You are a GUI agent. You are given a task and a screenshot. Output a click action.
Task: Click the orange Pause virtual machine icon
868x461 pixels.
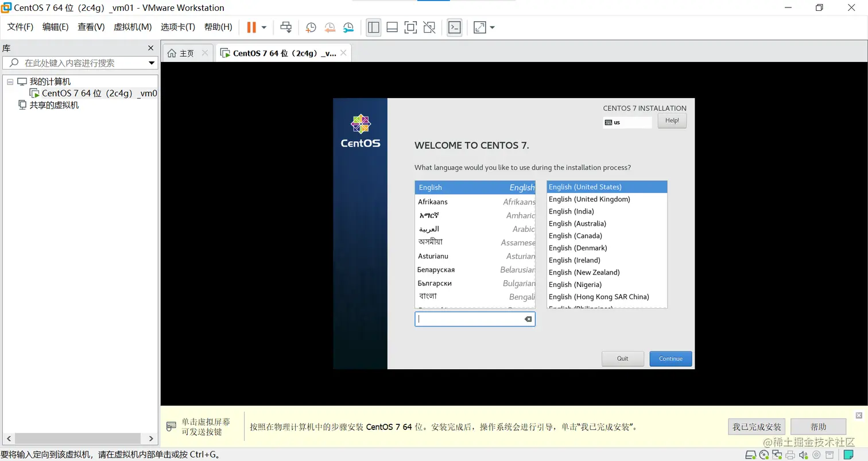[251, 27]
